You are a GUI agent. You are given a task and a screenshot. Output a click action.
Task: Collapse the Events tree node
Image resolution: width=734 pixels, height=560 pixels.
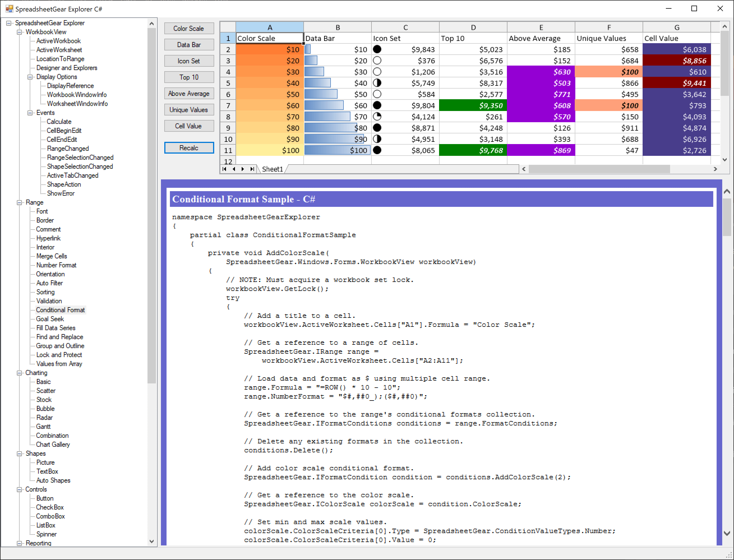pyautogui.click(x=30, y=113)
